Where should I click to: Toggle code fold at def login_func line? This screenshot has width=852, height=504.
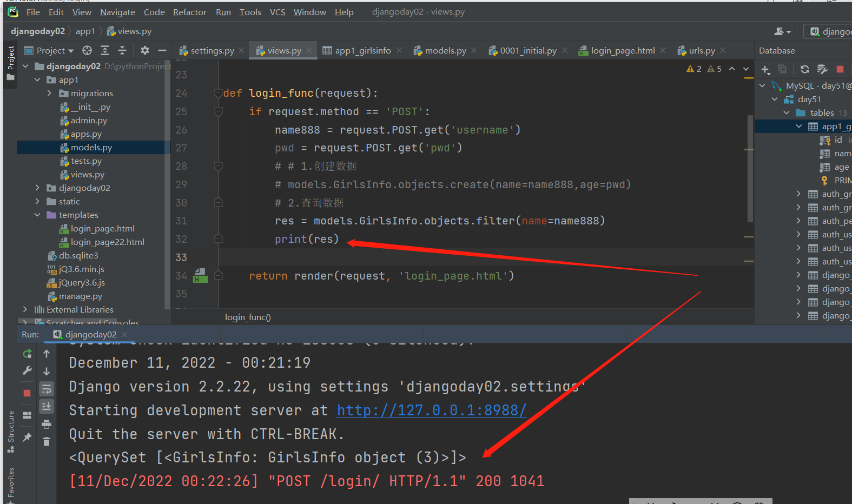219,93
